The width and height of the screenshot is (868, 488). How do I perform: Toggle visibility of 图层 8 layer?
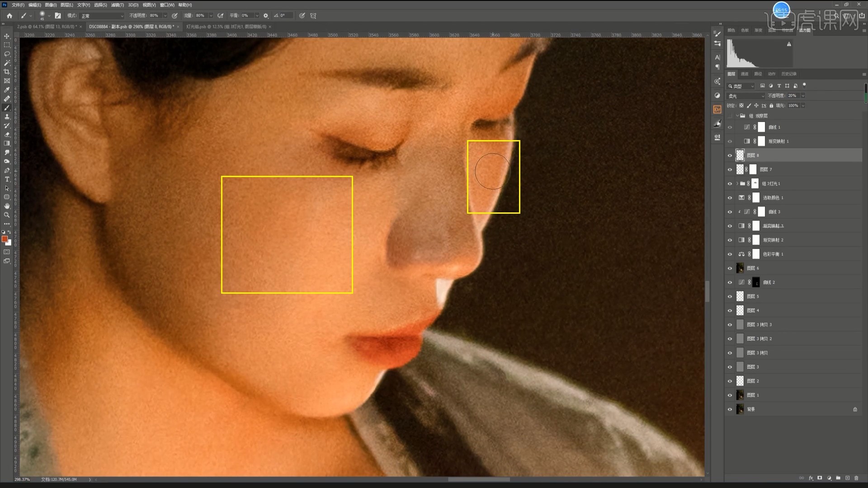[730, 155]
